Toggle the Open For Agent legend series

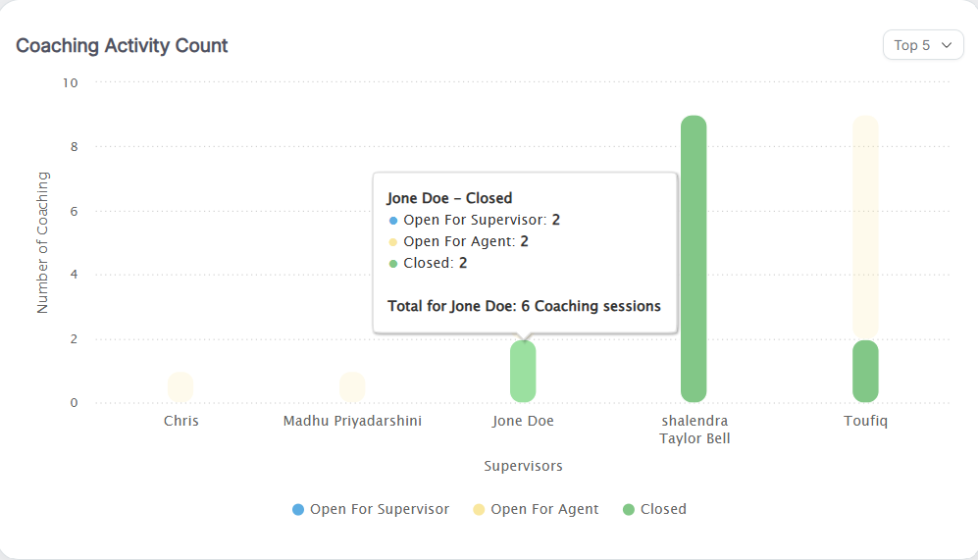pos(544,509)
